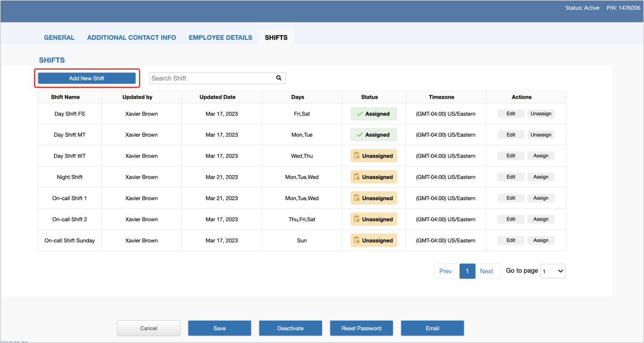Switch to the General tab
644x343 pixels.
(59, 38)
